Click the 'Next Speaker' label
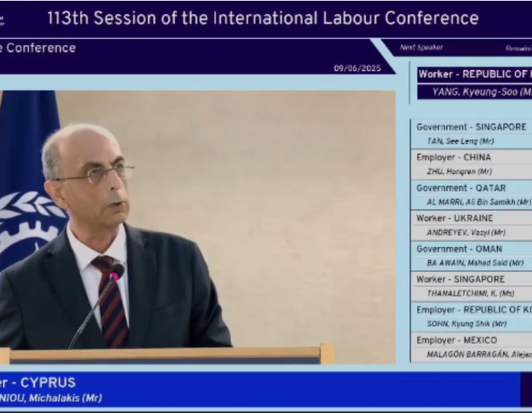Viewport: 532px width, 413px height. [x=421, y=48]
